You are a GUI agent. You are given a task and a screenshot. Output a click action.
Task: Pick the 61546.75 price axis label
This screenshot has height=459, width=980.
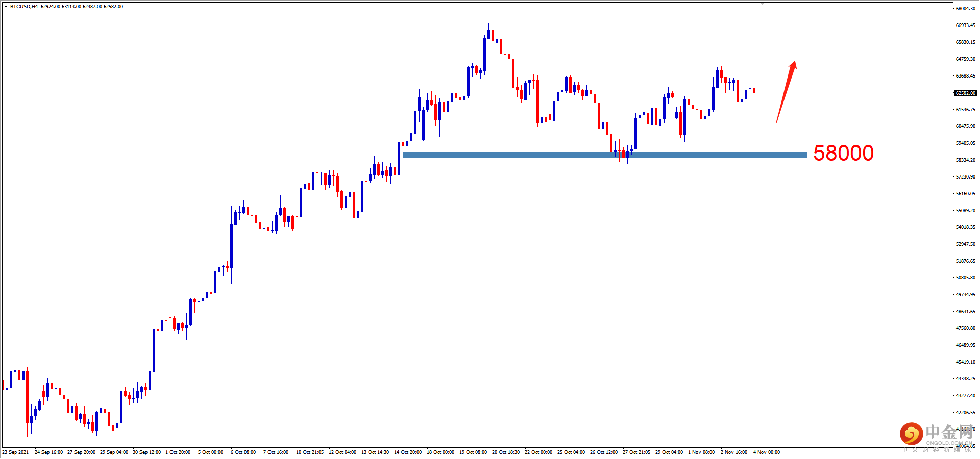tap(966, 110)
